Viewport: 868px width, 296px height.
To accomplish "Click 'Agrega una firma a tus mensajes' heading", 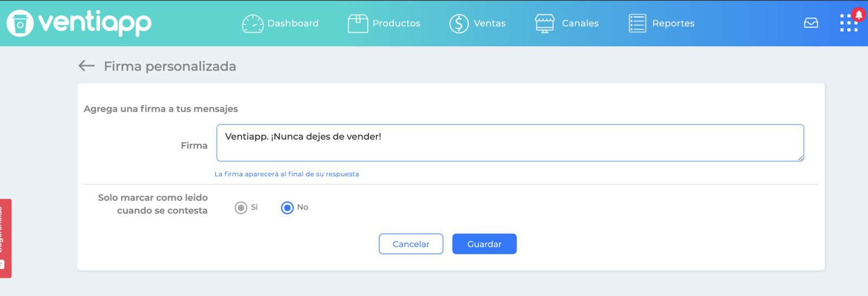I will (161, 109).
